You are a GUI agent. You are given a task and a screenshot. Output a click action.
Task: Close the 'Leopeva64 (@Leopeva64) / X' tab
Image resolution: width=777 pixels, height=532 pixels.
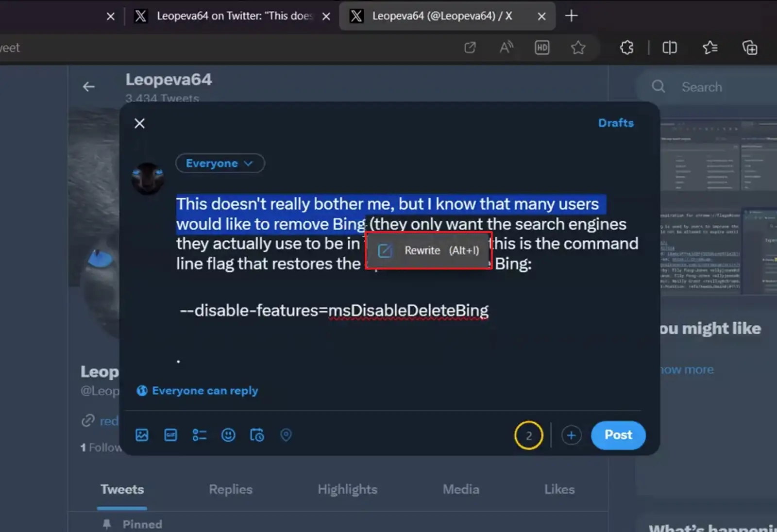tap(542, 17)
